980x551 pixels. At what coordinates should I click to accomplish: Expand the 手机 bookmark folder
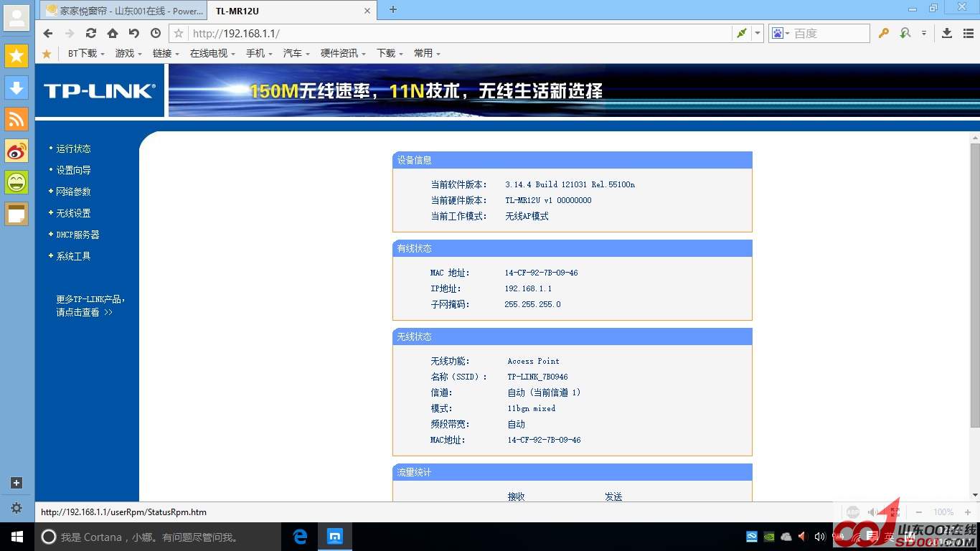click(x=259, y=53)
